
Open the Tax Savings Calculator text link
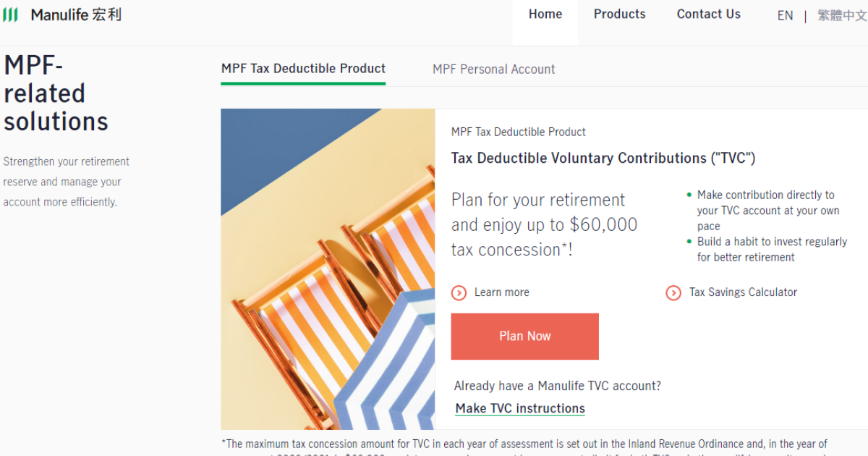(743, 292)
